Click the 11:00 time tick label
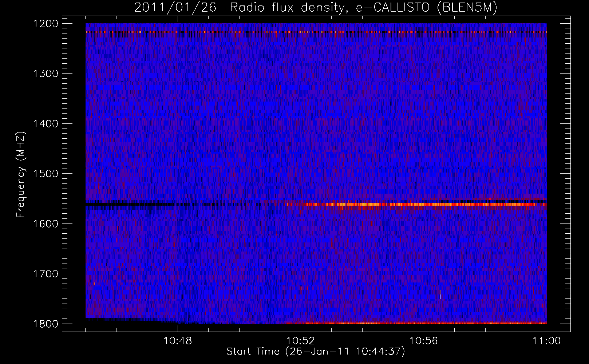Screen dimensions: 589x364 tap(547, 341)
